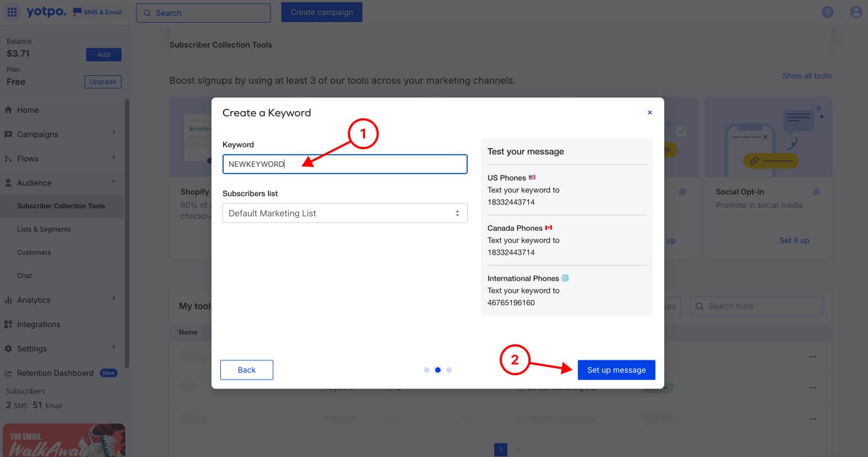The height and width of the screenshot is (457, 868).
Task: Open the Customers menu item
Action: coord(34,253)
